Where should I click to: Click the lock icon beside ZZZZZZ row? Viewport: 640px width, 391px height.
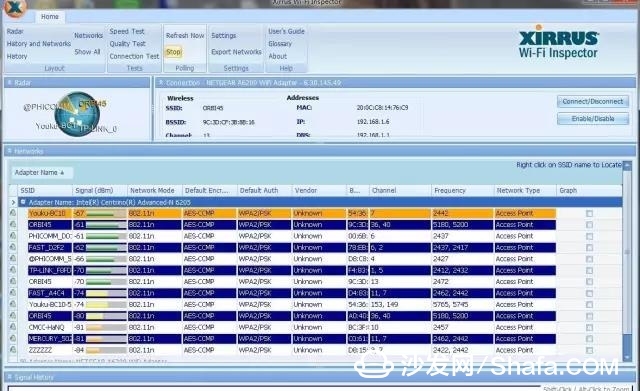(13, 350)
